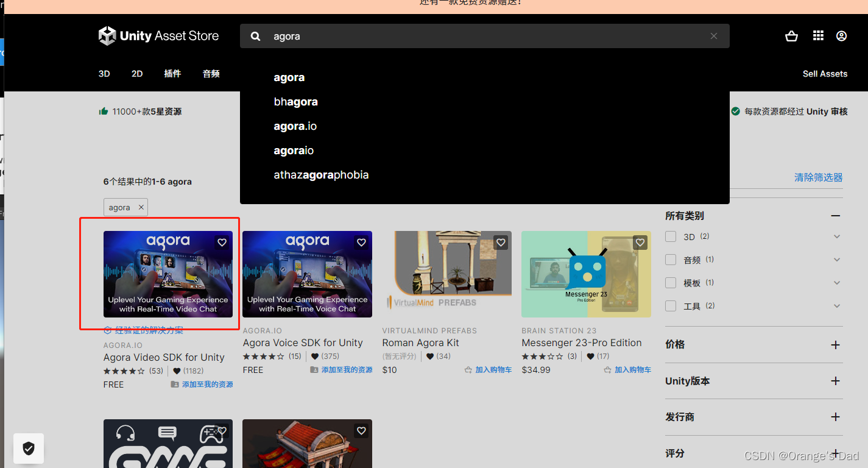Screen dimensions: 868x468
Task: Click the BRAIN STATION 23 publisher name
Action: coord(559,330)
